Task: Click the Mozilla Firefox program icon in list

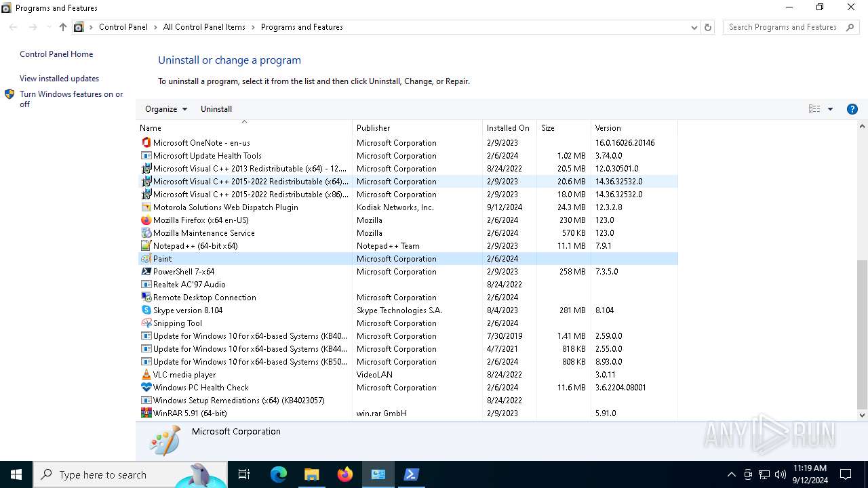Action: (x=146, y=220)
